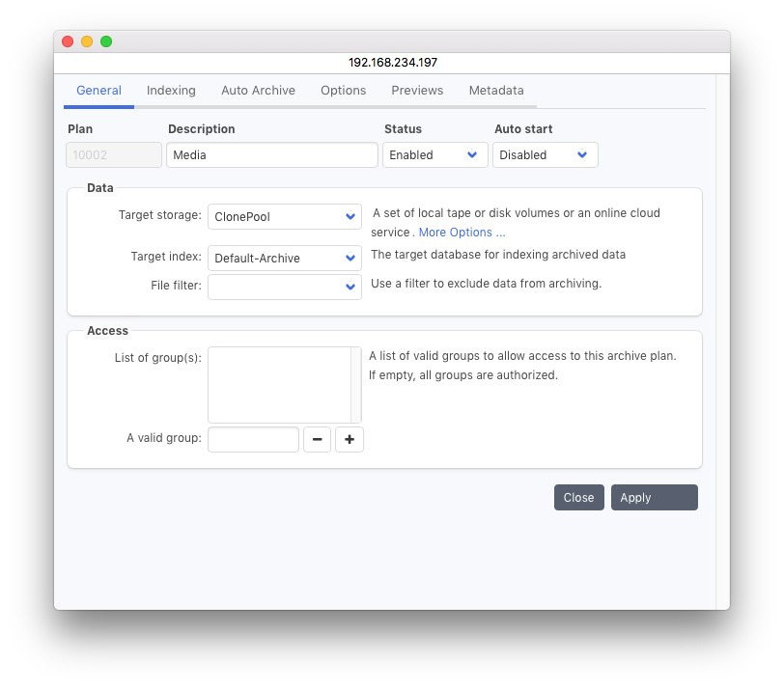This screenshot has height=687, width=784.
Task: Show the Metadata tab
Action: [496, 91]
